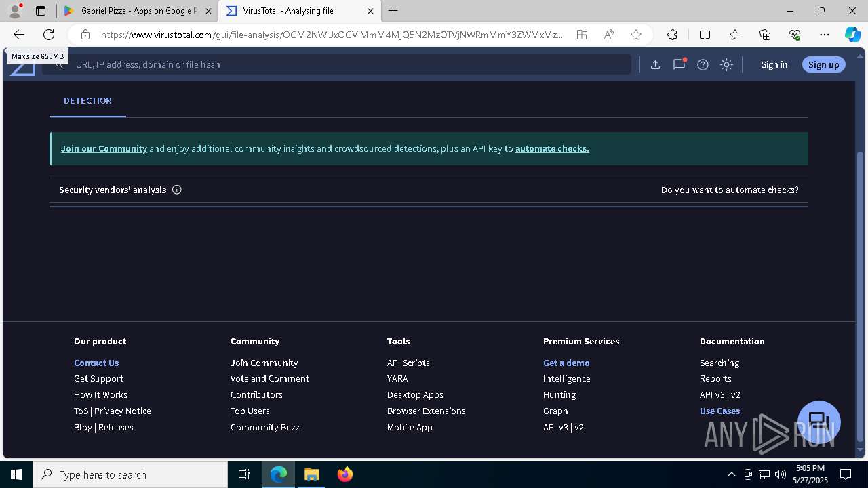
Task: Open the Use Cases documentation link
Action: pos(719,411)
